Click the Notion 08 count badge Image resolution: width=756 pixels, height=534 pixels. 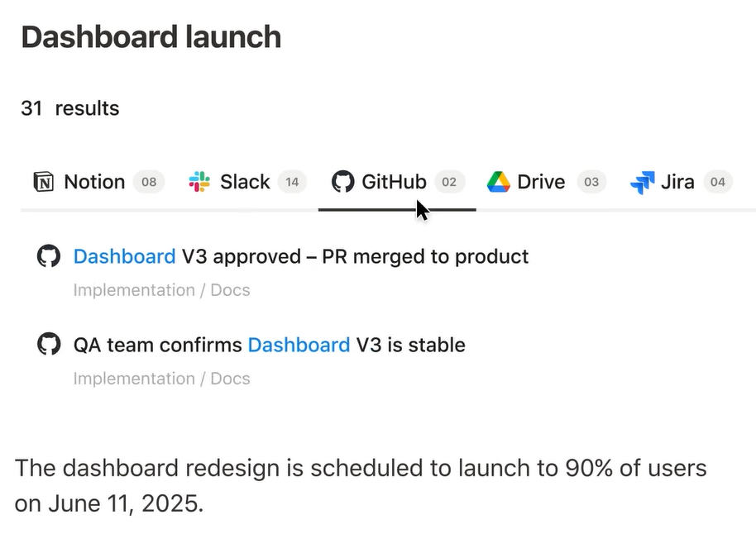click(149, 182)
